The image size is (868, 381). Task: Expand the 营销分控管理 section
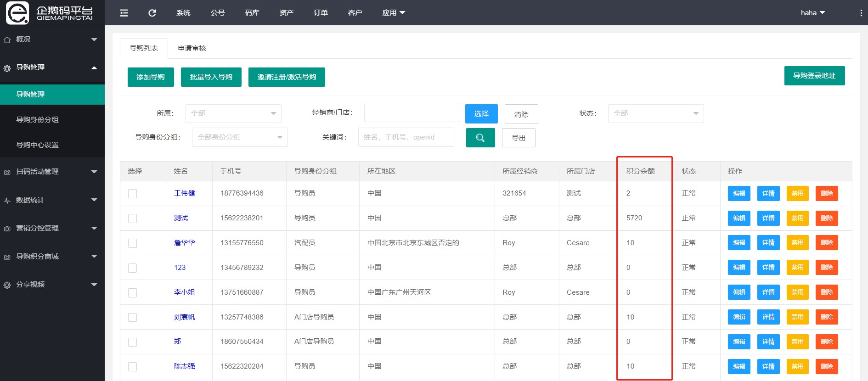coord(94,228)
